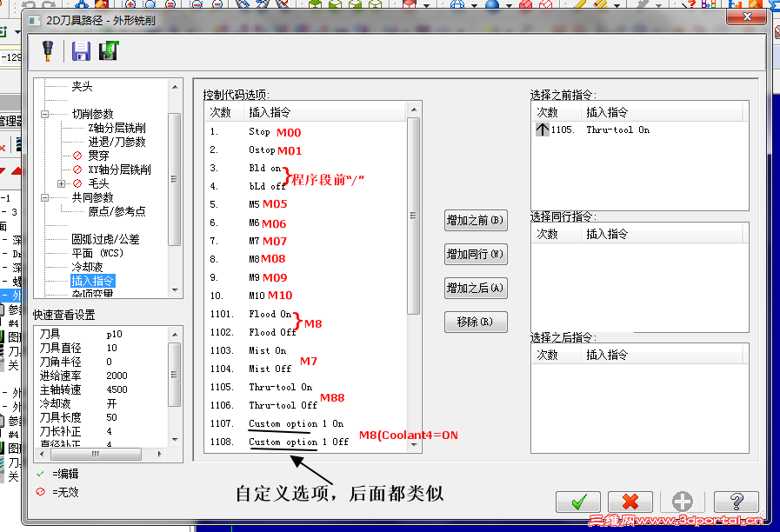Click the plus add operation button
This screenshot has width=780, height=532.
683,502
